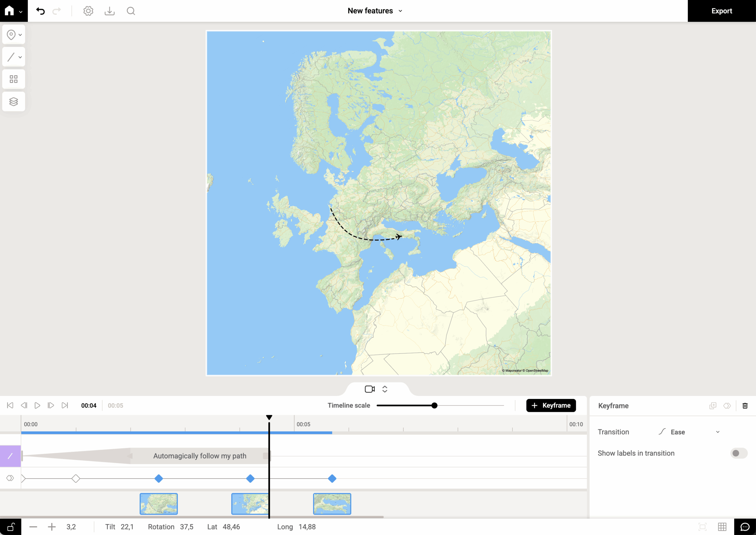
Task: Click the keyframe track icon
Action: pyautogui.click(x=10, y=478)
